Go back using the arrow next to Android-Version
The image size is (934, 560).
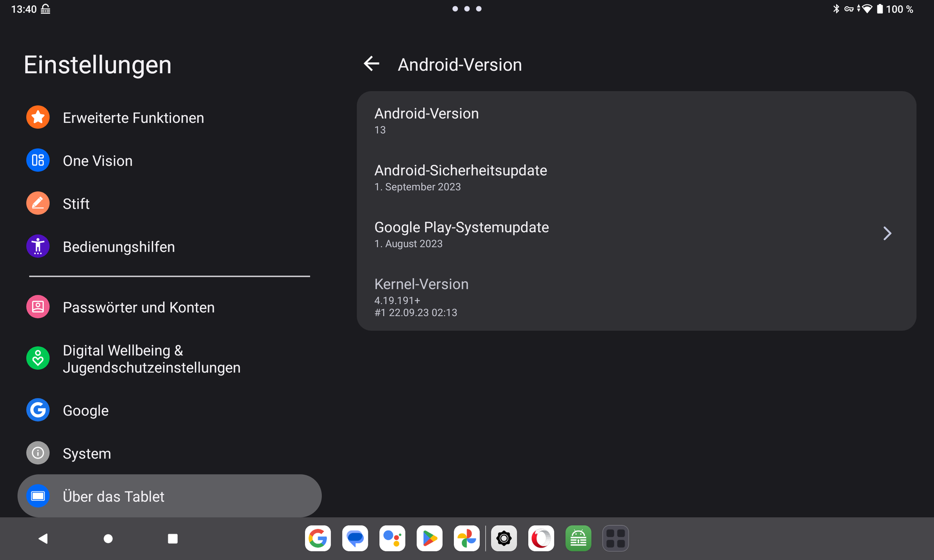372,64
